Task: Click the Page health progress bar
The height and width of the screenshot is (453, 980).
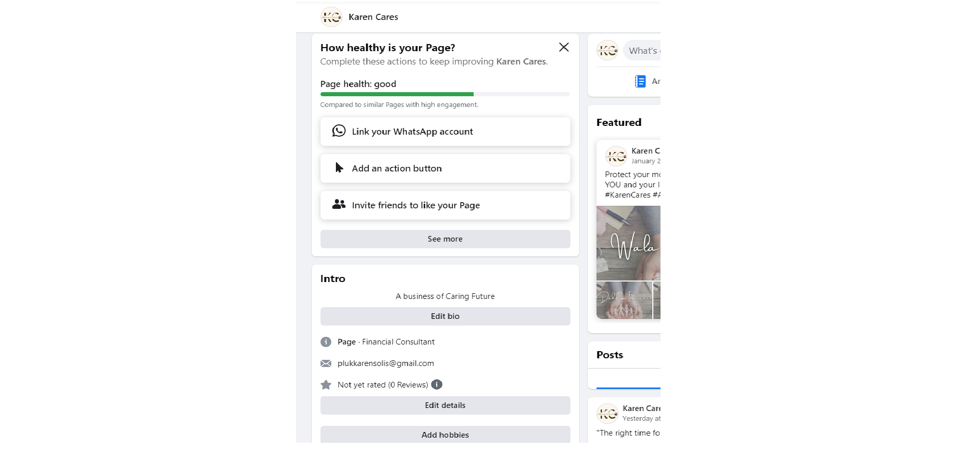Action: [445, 94]
